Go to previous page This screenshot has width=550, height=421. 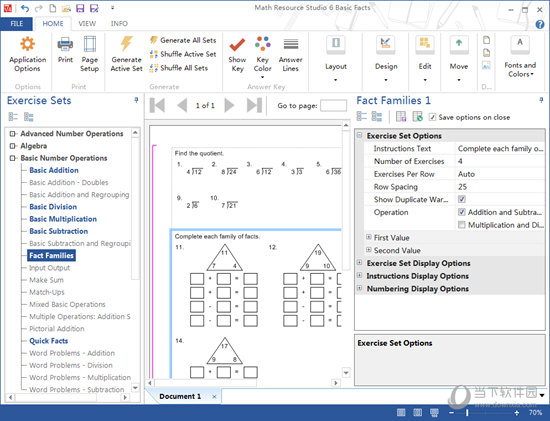182,105
